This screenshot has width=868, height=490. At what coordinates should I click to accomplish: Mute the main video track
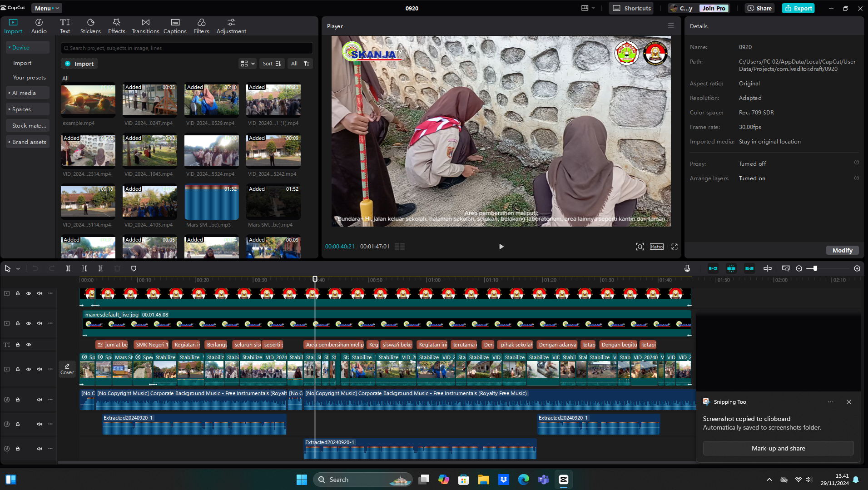click(x=40, y=369)
